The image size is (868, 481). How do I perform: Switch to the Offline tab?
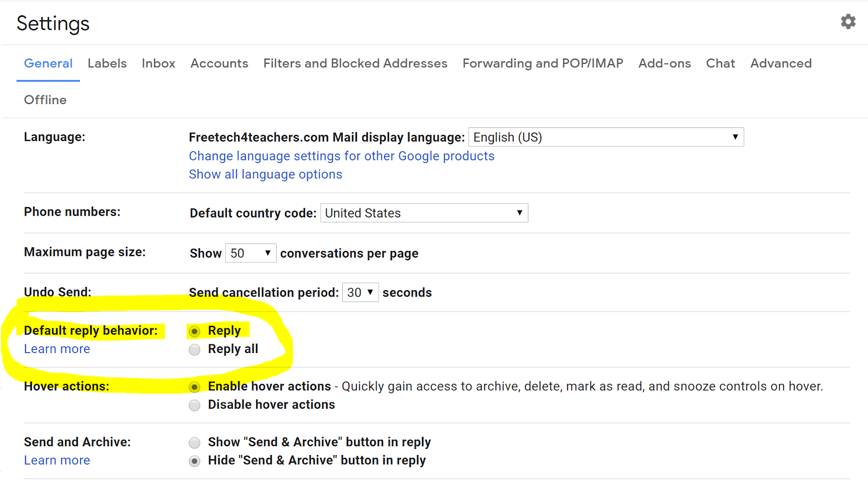[45, 100]
